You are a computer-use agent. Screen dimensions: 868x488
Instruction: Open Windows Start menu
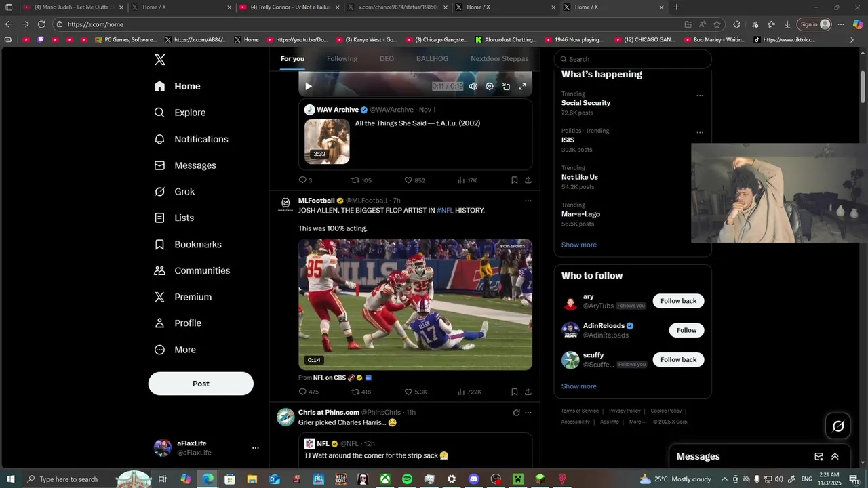[11, 479]
